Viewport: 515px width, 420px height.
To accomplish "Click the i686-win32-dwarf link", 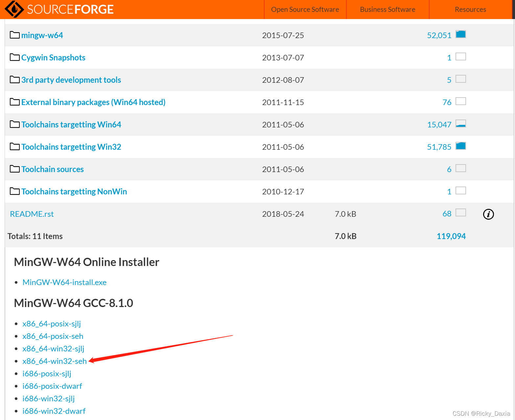I will click(x=54, y=411).
